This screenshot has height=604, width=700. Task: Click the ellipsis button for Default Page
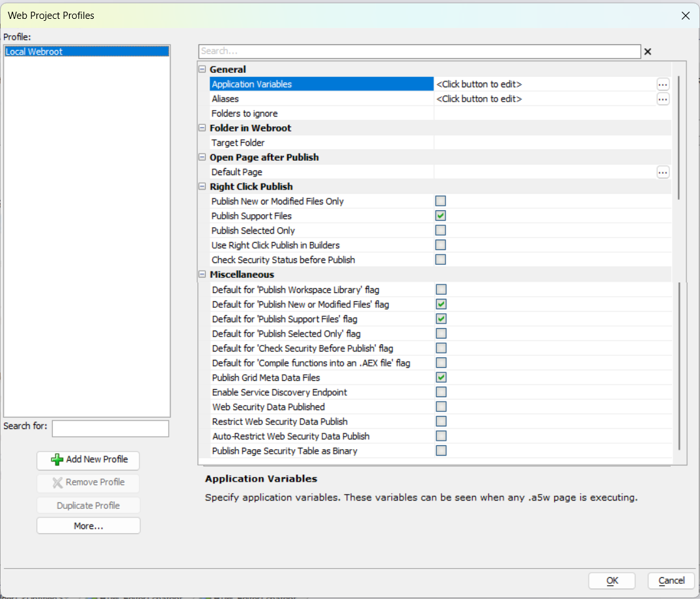click(x=662, y=172)
